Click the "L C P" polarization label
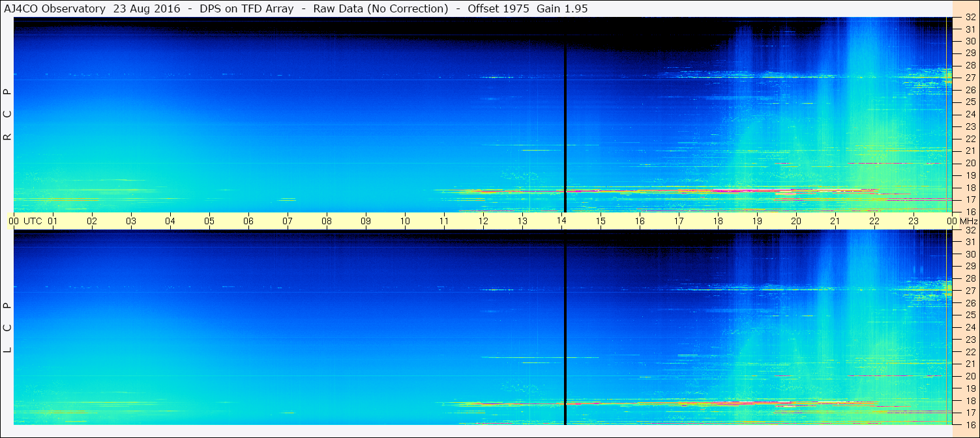The height and width of the screenshot is (438, 980). pyautogui.click(x=8, y=327)
